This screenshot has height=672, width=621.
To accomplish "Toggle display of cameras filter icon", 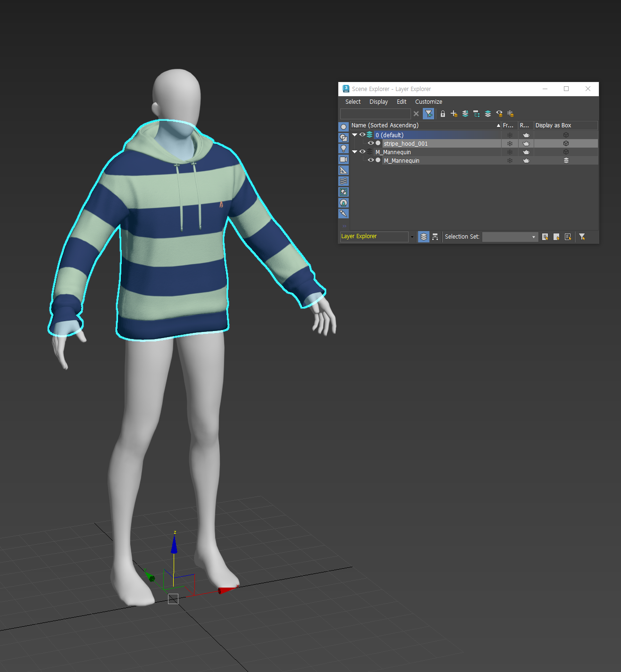I will click(x=344, y=159).
